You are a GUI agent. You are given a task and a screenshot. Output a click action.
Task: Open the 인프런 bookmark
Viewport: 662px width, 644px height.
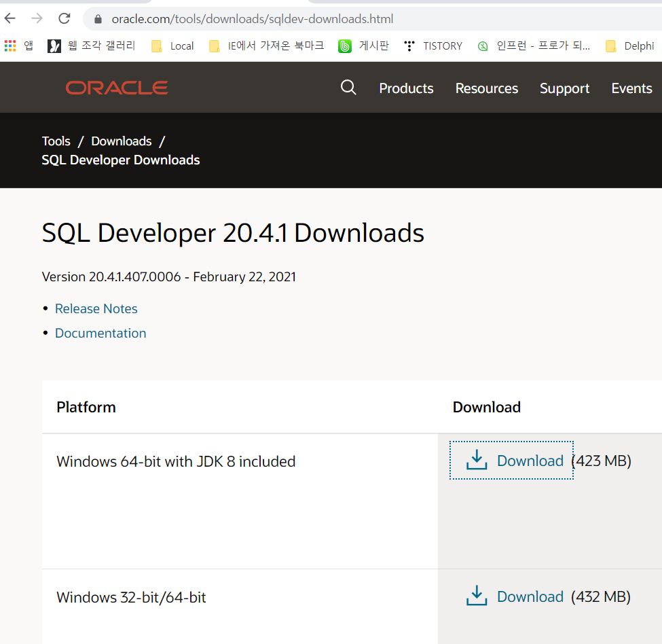(534, 46)
